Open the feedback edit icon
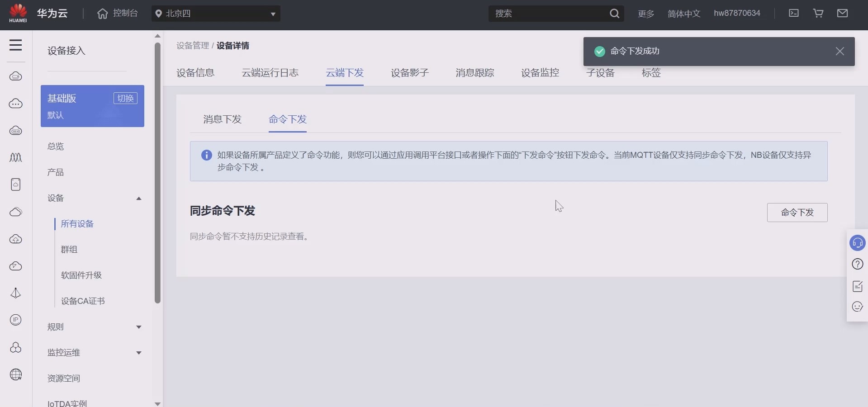 [x=857, y=286]
